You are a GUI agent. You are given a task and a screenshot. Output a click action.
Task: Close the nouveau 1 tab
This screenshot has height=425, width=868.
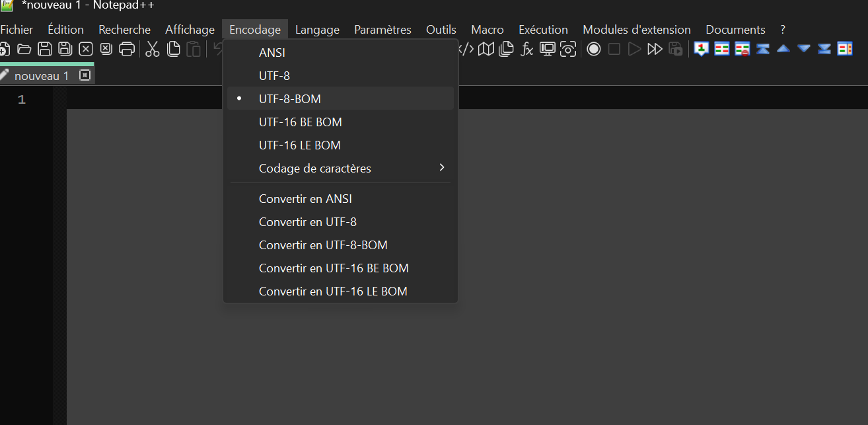coord(85,75)
